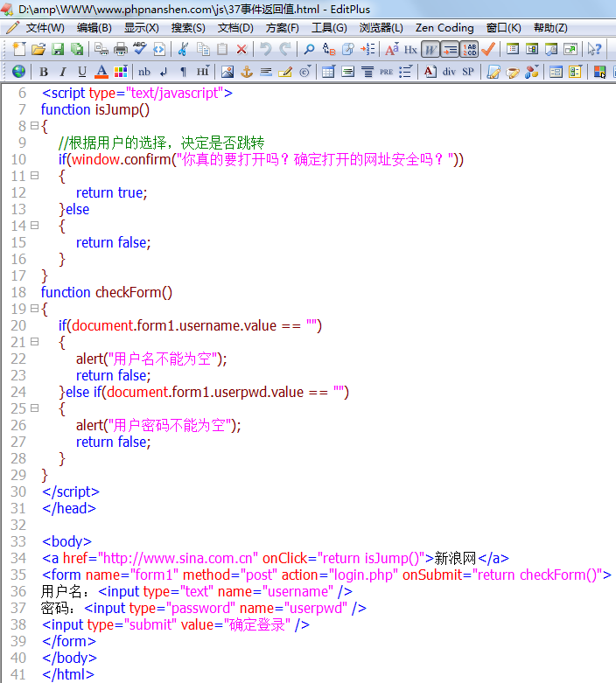Screen dimensions: 616x683
Task: Toggle the Full Screen view button
Action: (x=570, y=49)
